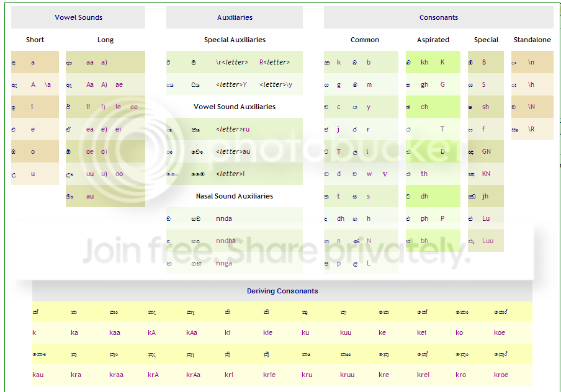This screenshot has width=561, height=392.
Task: Select the 'GN' special consonant code
Action: (x=487, y=151)
